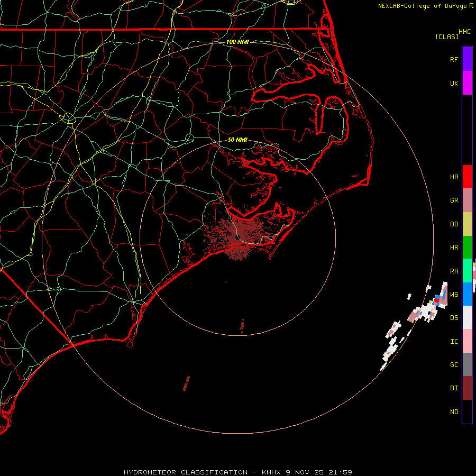Click the ND legend label

pyautogui.click(x=454, y=412)
